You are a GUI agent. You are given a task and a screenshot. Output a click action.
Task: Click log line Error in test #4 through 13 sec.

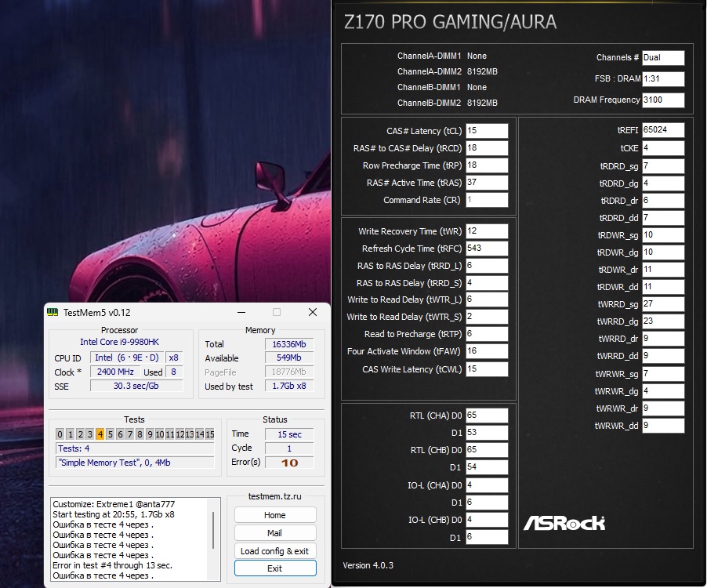[112, 565]
